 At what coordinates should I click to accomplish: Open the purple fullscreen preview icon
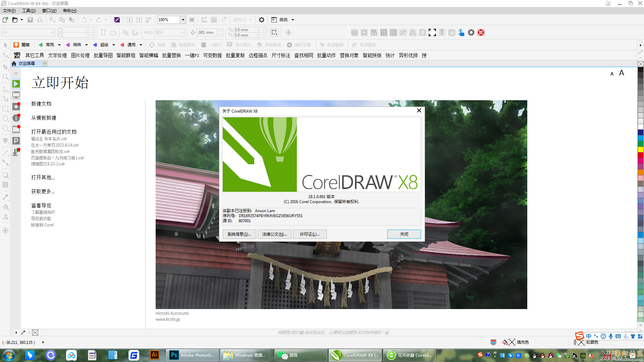[x=117, y=20]
